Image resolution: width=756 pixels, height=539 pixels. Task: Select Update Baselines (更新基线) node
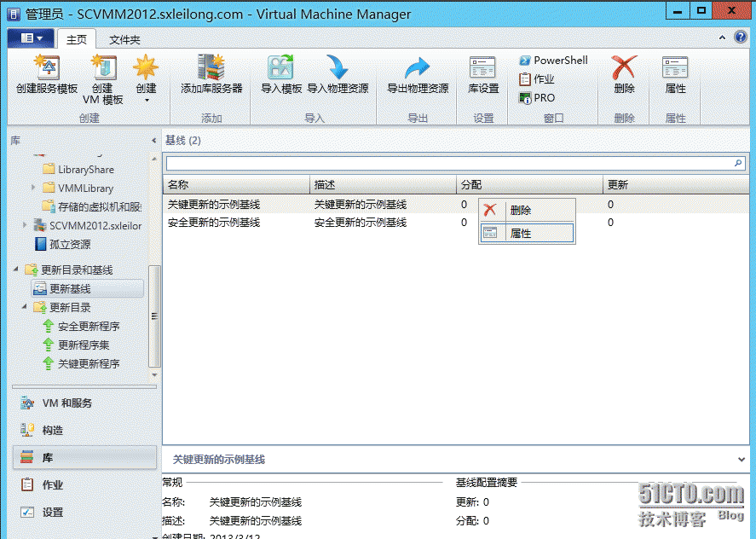87,288
